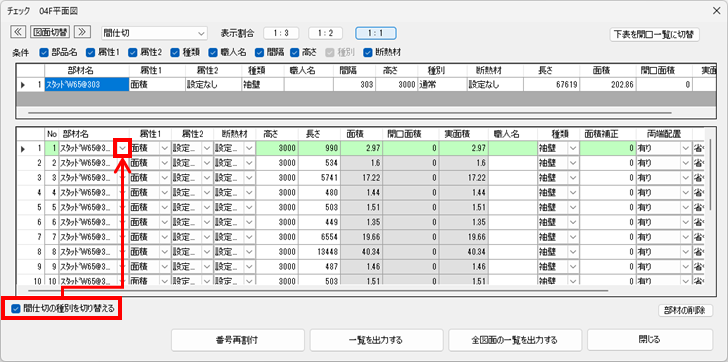Open 部材名 dropdown arrow in row 1
Screen dimensions: 728x362
tap(123, 148)
